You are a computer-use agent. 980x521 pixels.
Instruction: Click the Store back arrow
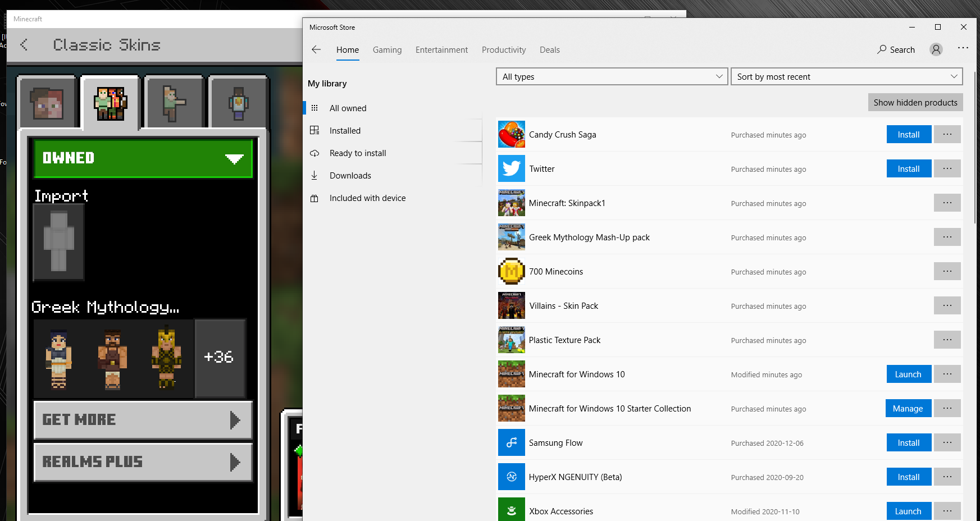316,50
